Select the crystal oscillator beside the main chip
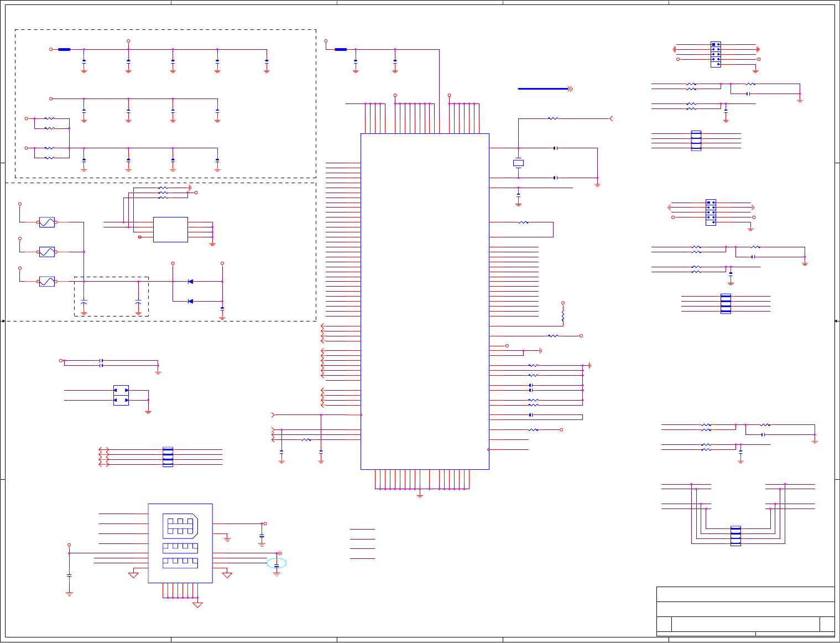 [x=518, y=163]
